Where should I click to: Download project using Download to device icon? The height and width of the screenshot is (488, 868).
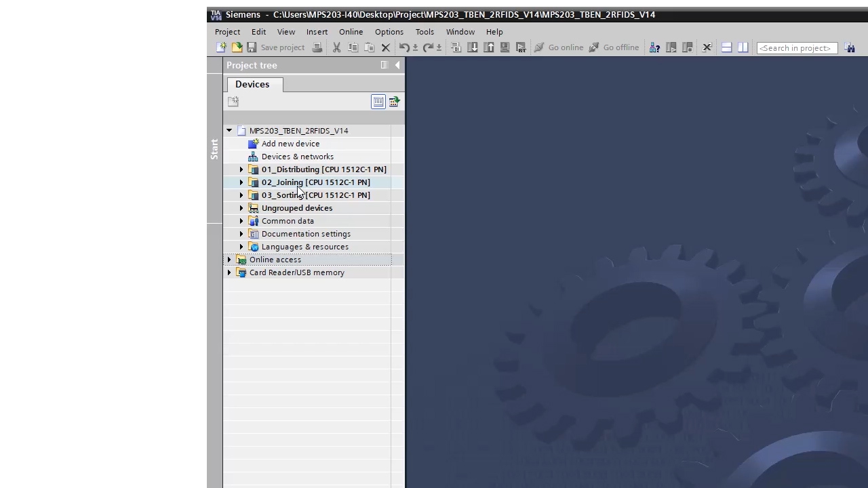(473, 47)
